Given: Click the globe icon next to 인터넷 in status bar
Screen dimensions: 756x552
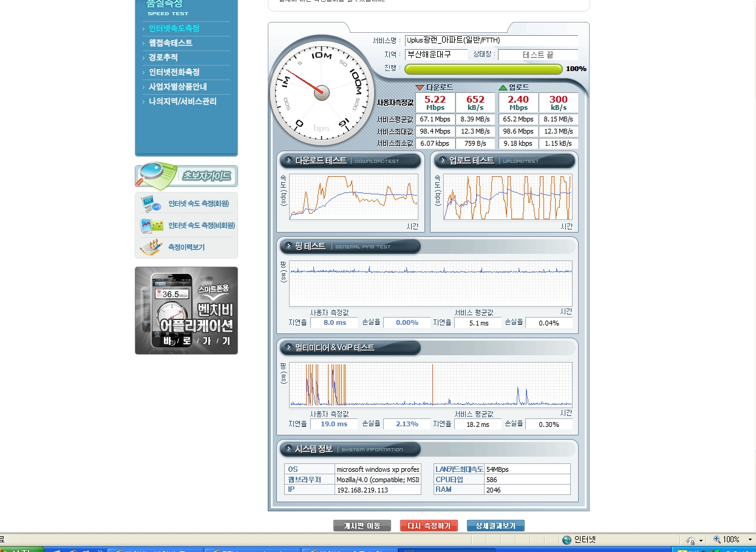Looking at the screenshot, I should 567,540.
